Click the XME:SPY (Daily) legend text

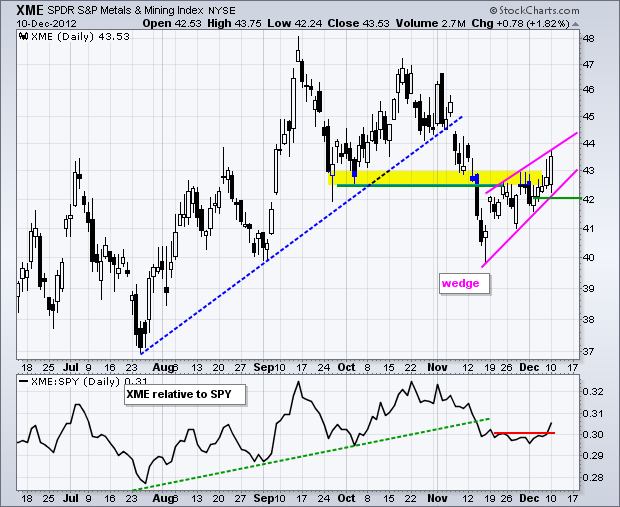tap(88, 382)
